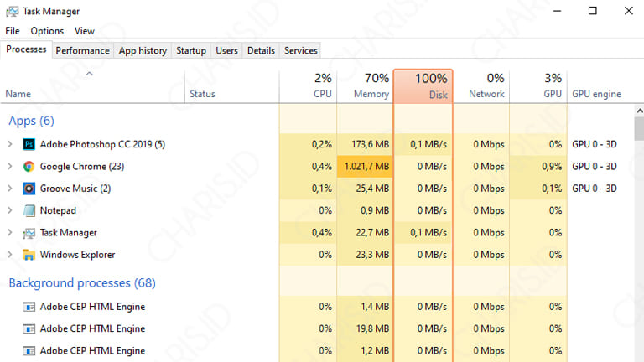
Task: Click the Task Manager process icon
Action: (x=29, y=233)
